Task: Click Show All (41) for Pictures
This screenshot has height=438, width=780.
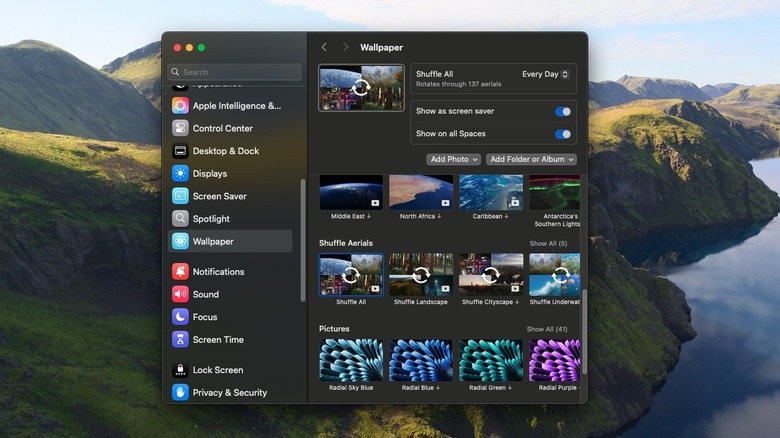Action: point(547,329)
